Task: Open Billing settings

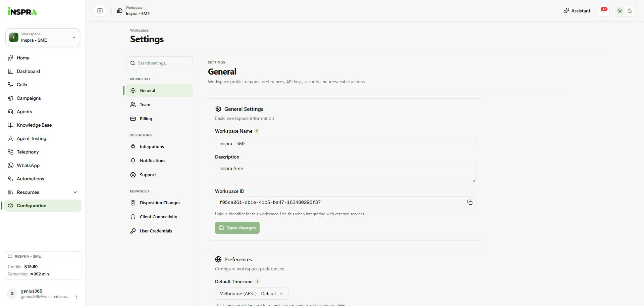Action: pos(159,119)
